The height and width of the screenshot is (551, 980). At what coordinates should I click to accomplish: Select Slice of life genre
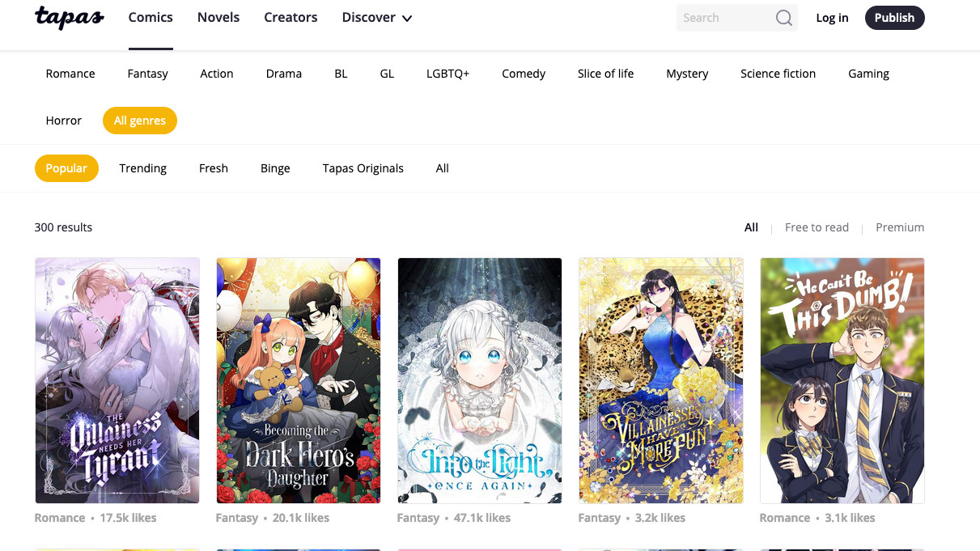[605, 74]
